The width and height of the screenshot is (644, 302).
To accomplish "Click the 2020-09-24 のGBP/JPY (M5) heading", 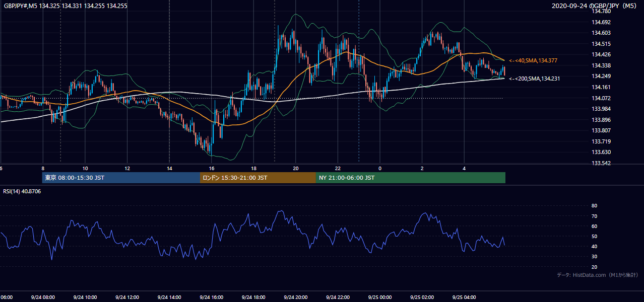I will pyautogui.click(x=595, y=6).
